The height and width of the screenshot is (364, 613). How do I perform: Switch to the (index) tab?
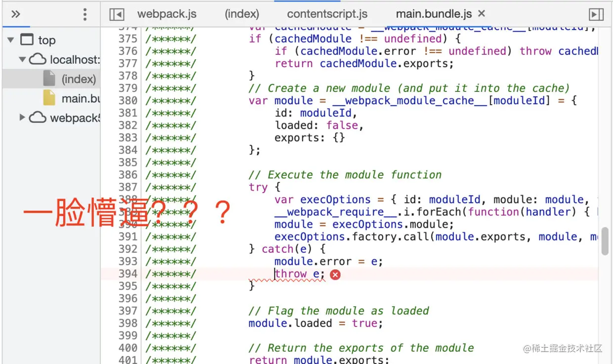[x=242, y=14]
